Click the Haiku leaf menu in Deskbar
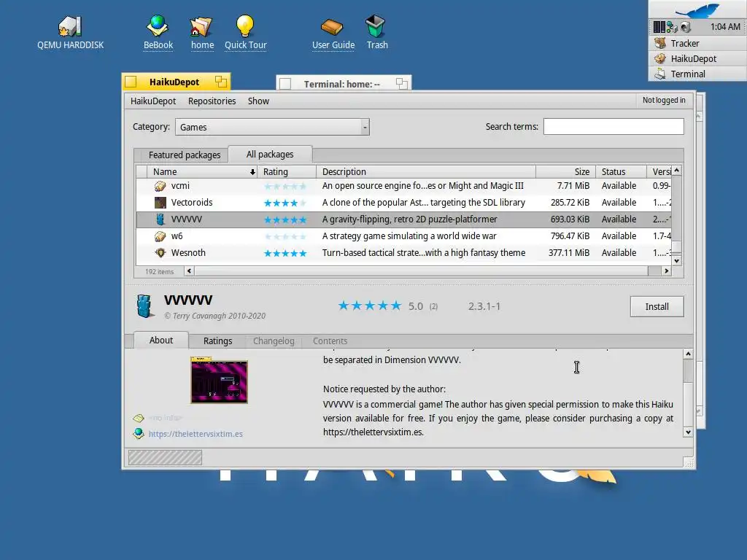The image size is (747, 560). [x=697, y=9]
